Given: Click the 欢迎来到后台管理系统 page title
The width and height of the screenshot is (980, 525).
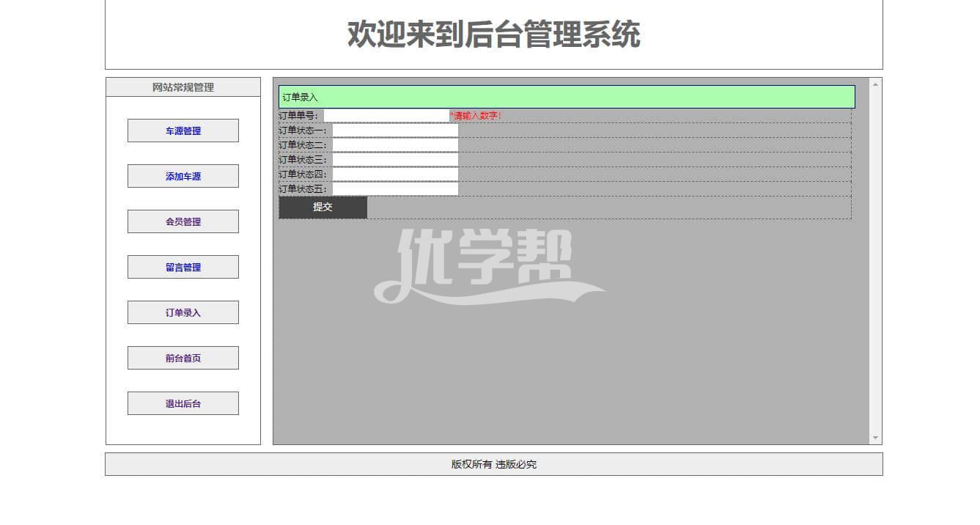Looking at the screenshot, I should (x=493, y=34).
